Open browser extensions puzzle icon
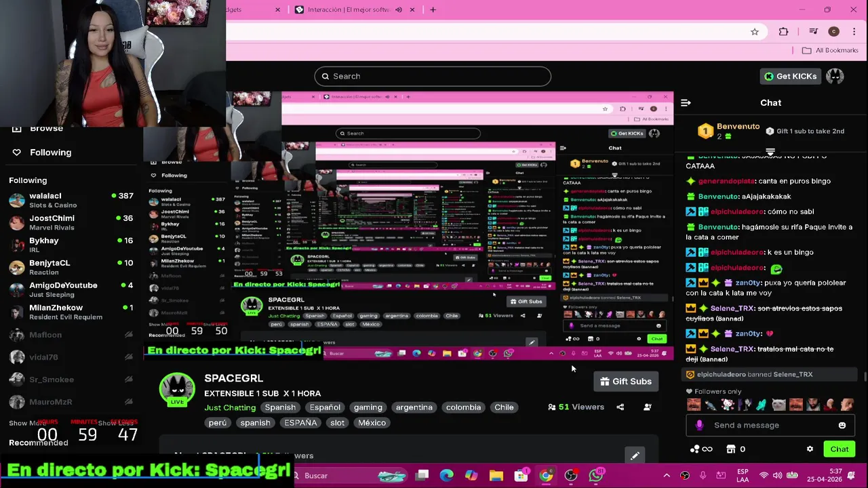Viewport: 868px width, 488px height. (x=783, y=32)
